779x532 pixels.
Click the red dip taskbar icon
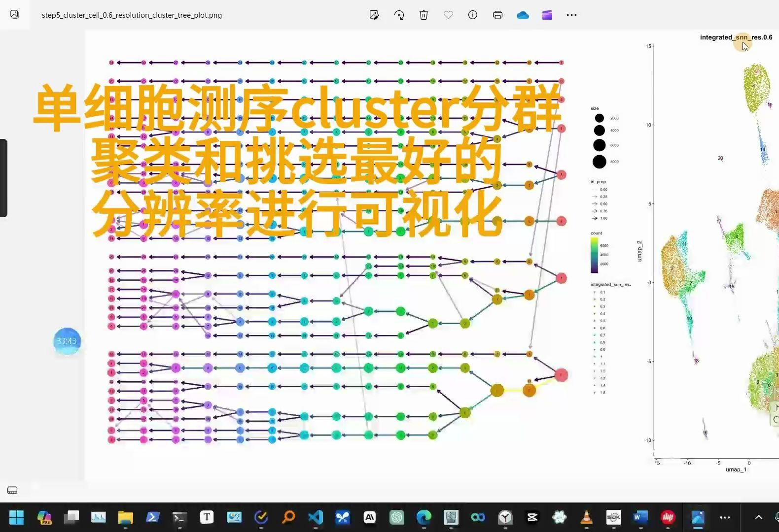(668, 517)
